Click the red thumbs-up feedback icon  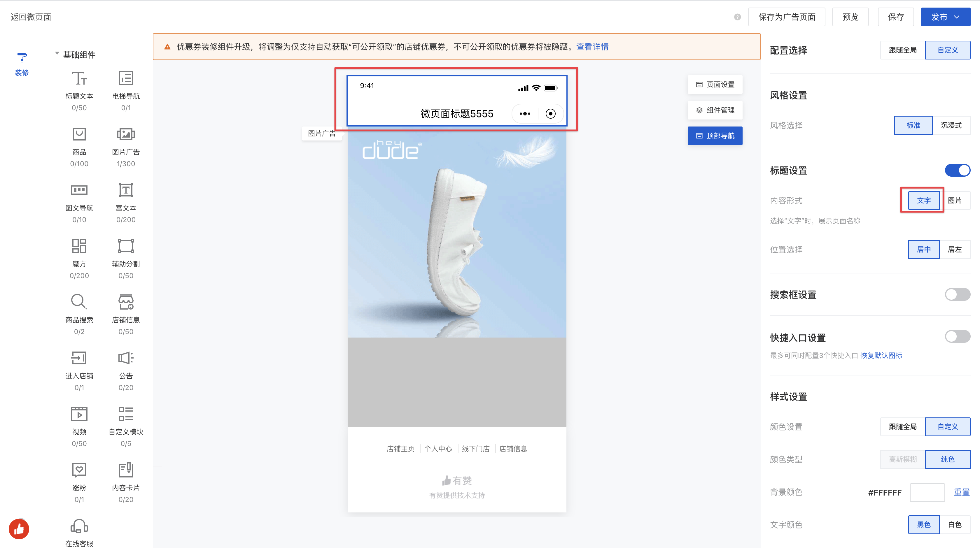coord(19,528)
